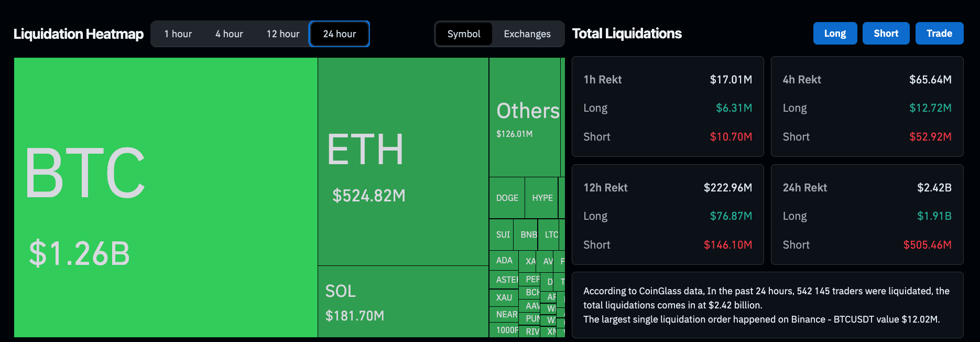This screenshot has width=980, height=342.
Task: Select the SUI tile in heatmap
Action: pos(502,234)
